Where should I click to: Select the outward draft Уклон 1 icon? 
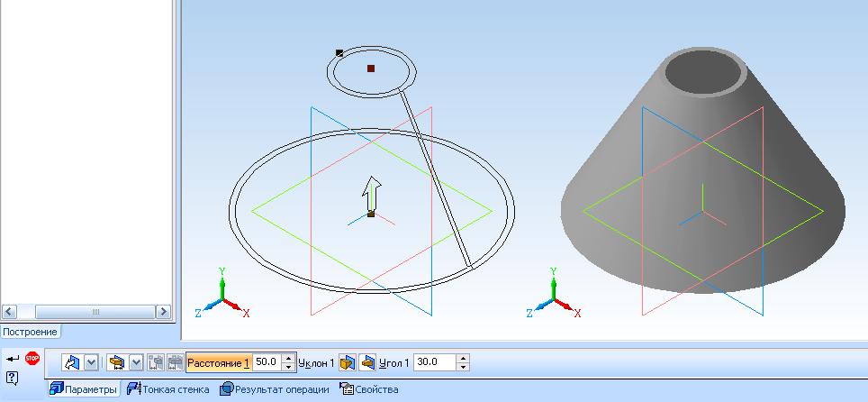pos(347,362)
